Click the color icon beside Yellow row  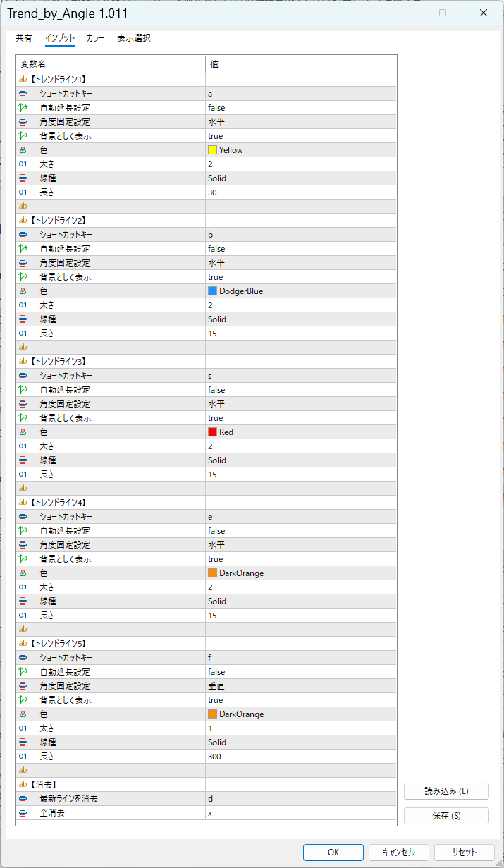click(23, 150)
